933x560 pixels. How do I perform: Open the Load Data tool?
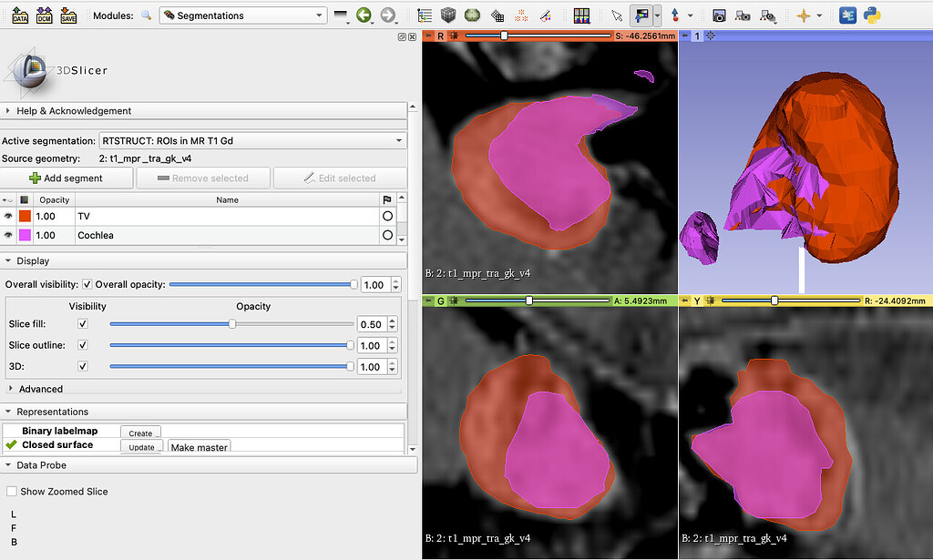pos(16,15)
